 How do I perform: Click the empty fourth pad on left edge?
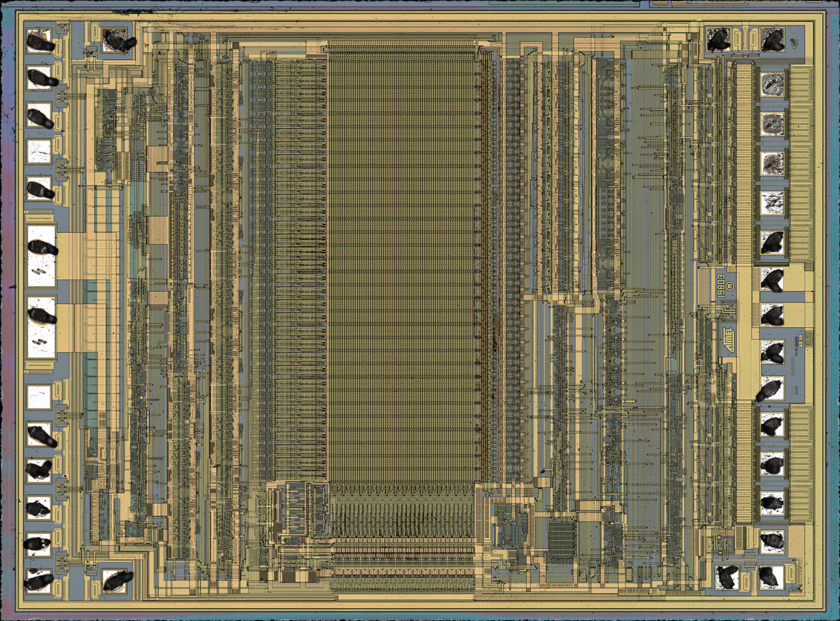pyautogui.click(x=40, y=151)
